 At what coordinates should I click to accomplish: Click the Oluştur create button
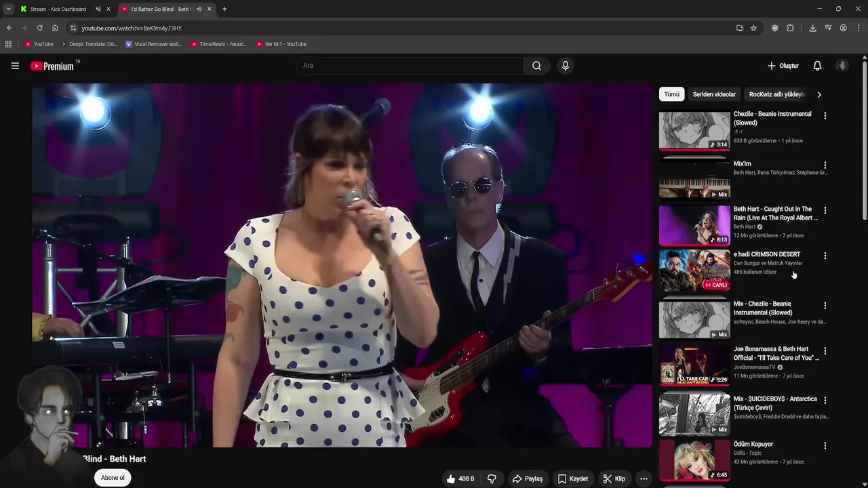point(783,66)
